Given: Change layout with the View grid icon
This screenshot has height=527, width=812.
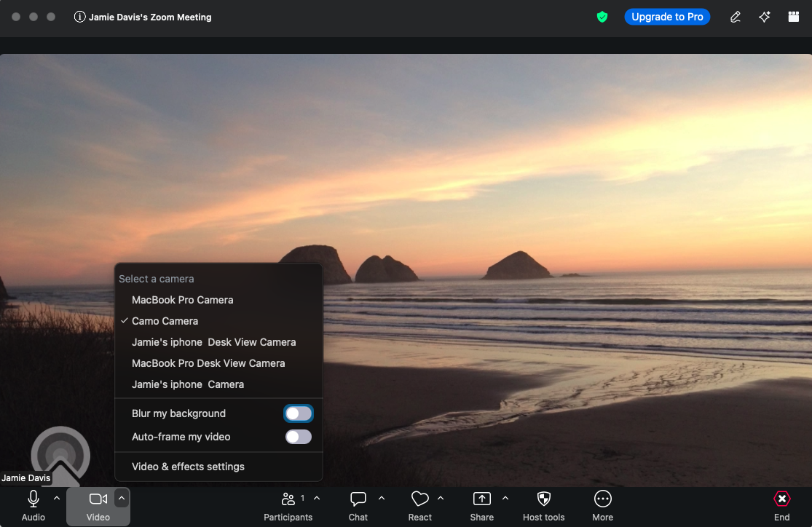Looking at the screenshot, I should coord(793,17).
